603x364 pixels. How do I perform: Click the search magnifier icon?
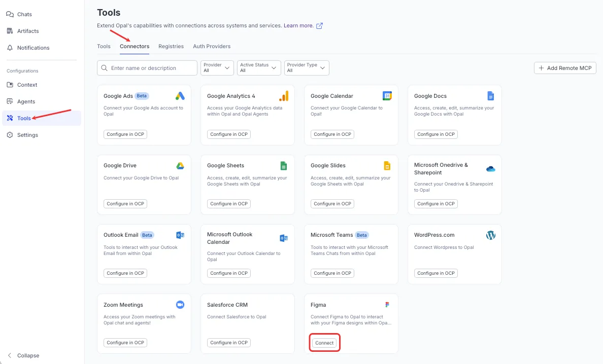pyautogui.click(x=104, y=68)
